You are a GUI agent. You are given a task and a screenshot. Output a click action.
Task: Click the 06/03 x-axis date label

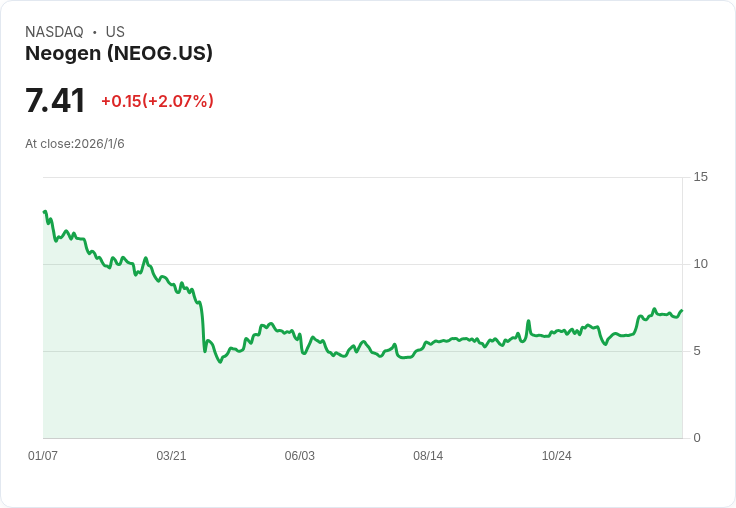coord(299,455)
